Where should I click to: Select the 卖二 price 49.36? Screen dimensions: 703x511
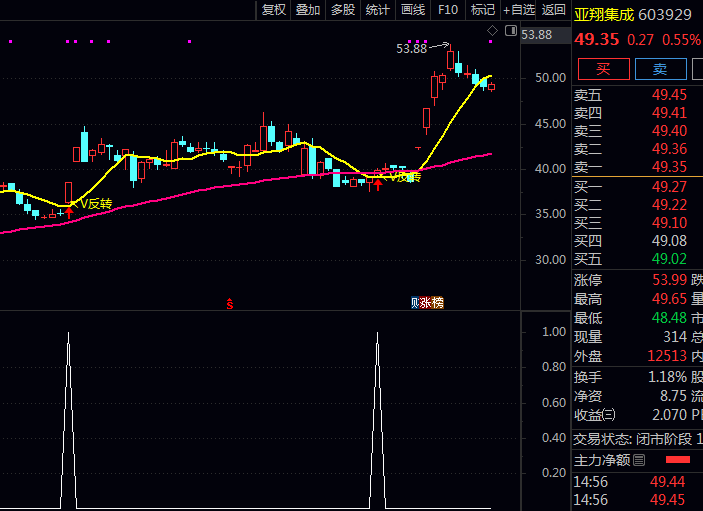click(x=669, y=148)
